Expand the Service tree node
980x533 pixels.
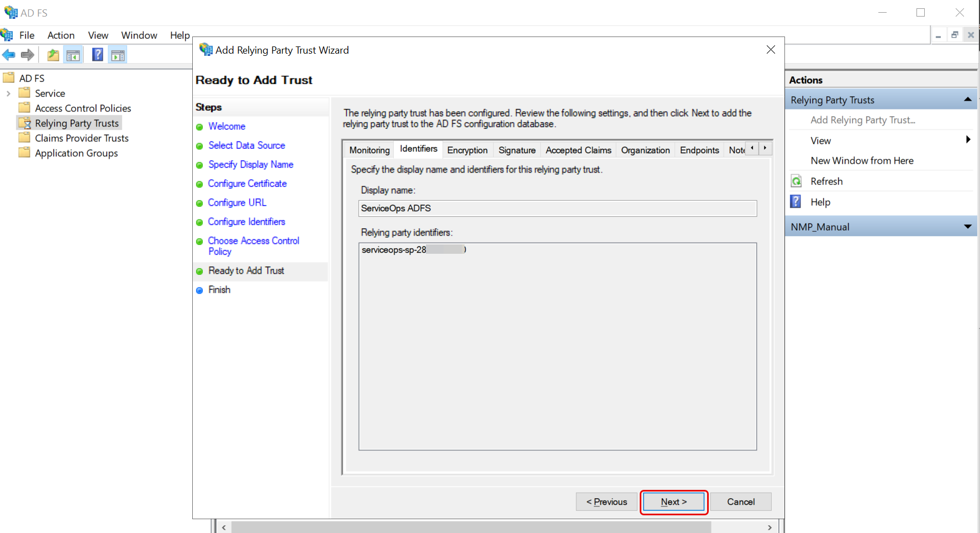click(8, 93)
